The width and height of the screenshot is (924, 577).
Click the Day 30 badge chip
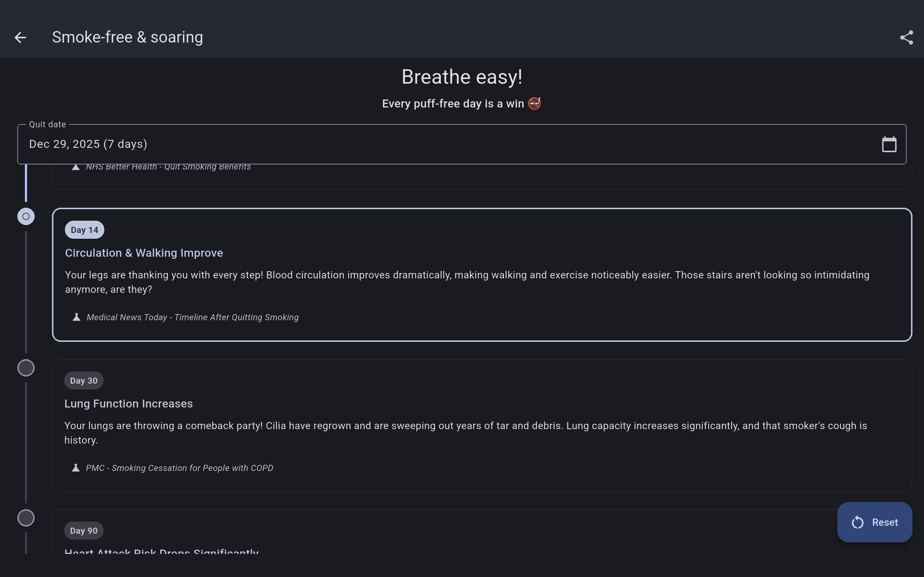84,380
